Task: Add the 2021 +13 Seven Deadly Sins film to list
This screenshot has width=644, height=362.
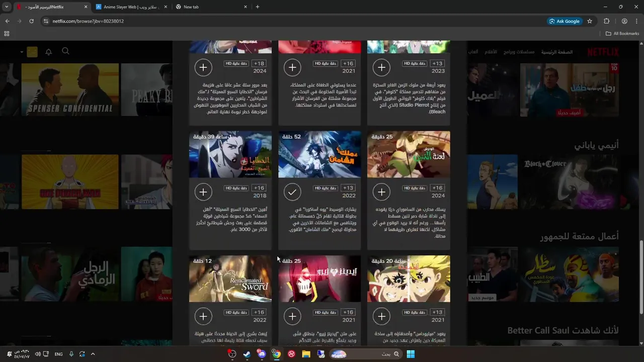Action: 381,316
